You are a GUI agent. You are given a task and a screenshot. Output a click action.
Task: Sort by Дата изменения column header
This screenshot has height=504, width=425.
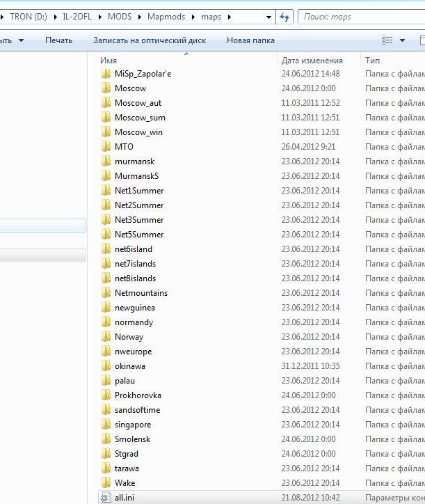pos(312,61)
